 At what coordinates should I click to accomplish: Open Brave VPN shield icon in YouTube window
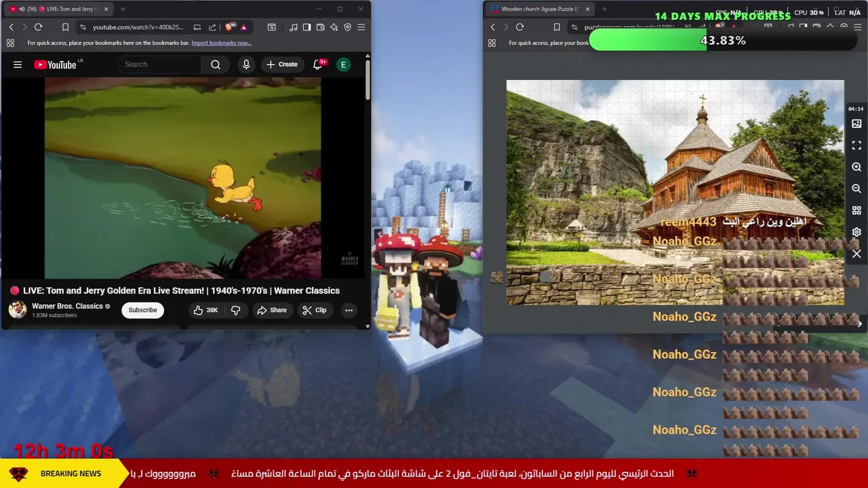(x=347, y=27)
